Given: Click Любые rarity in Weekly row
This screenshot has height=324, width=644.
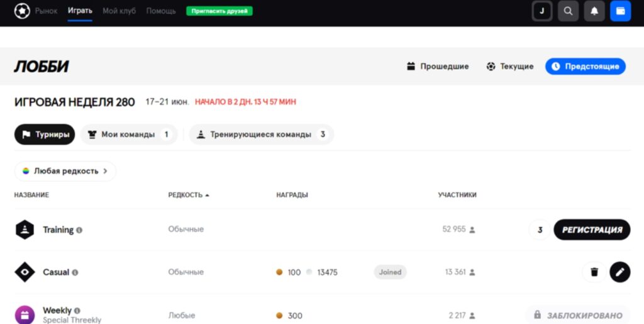Looking at the screenshot, I should click(182, 315).
